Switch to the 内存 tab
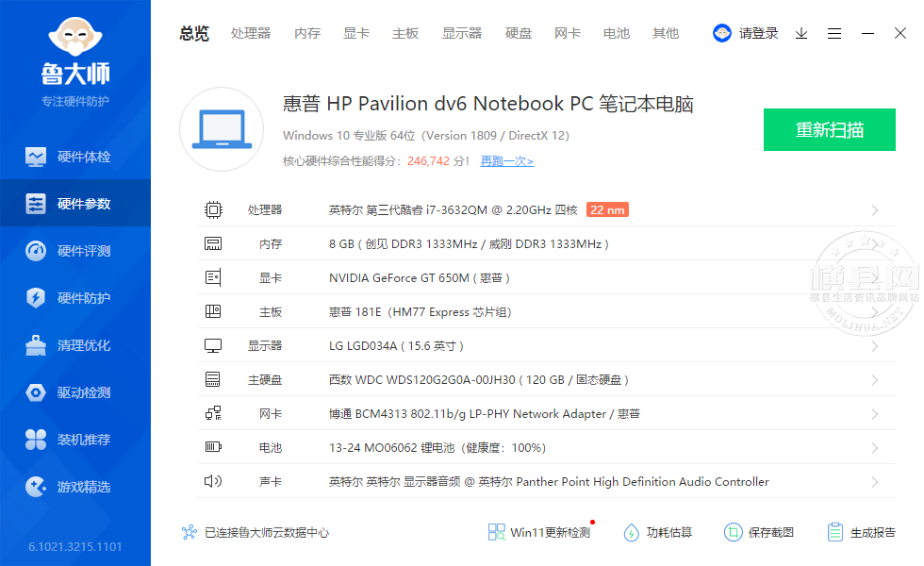 pyautogui.click(x=307, y=34)
